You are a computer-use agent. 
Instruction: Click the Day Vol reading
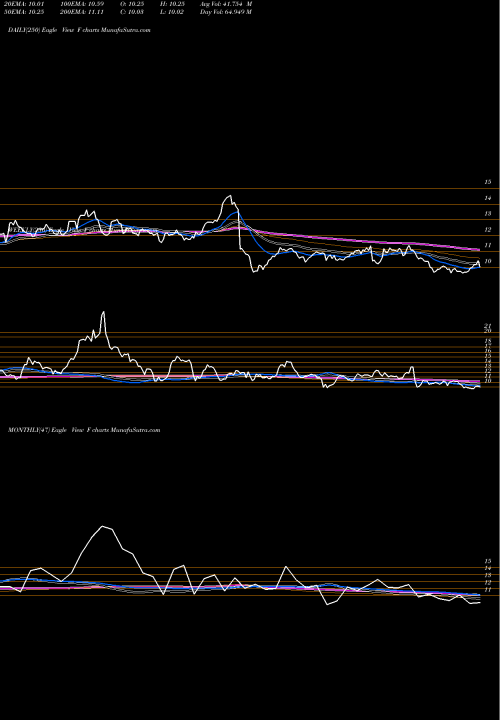pos(226,12)
